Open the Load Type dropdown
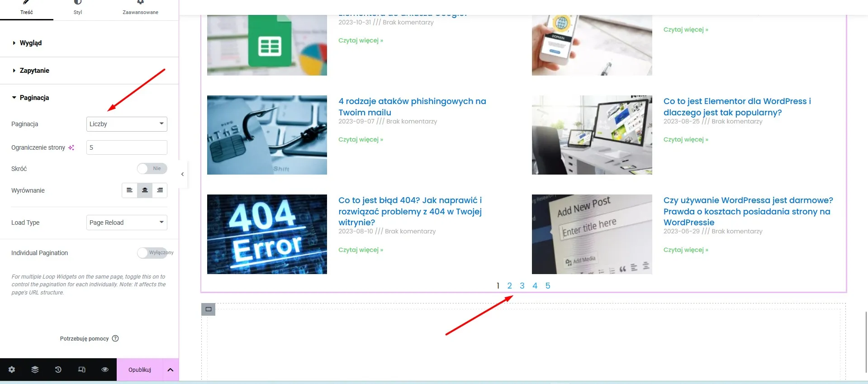The height and width of the screenshot is (384, 868). [127, 223]
